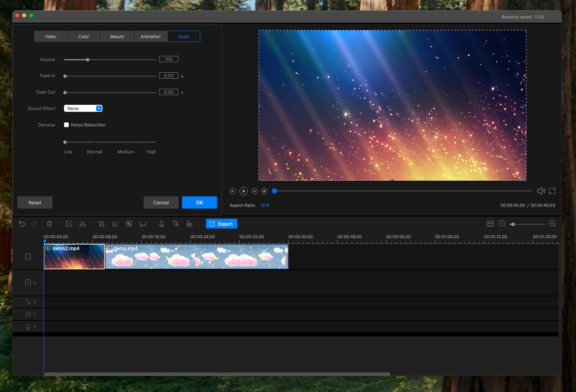Start voiceover recording with microphone icon

tap(161, 224)
